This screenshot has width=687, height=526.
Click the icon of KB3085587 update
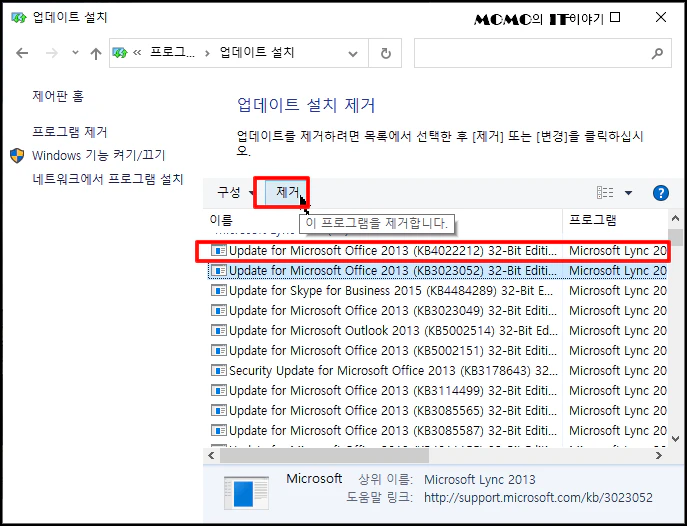point(219,431)
